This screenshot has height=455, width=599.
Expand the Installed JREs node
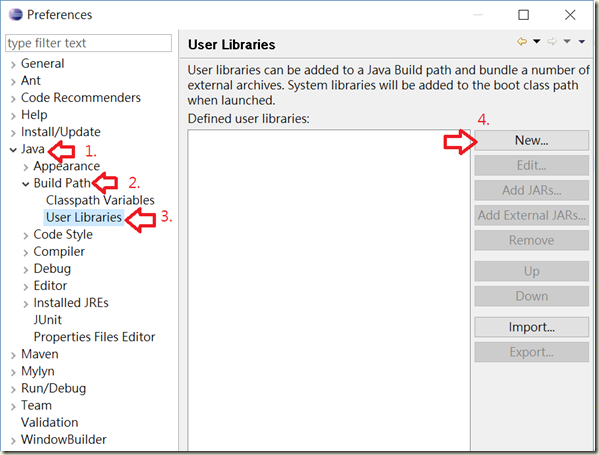[26, 304]
